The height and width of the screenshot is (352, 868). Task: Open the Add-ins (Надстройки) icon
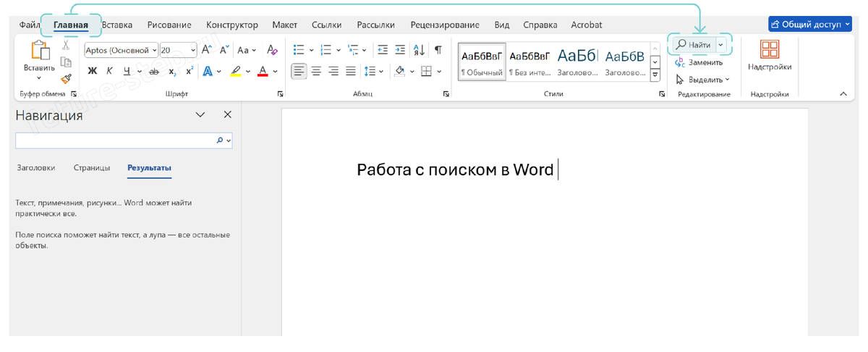click(770, 50)
